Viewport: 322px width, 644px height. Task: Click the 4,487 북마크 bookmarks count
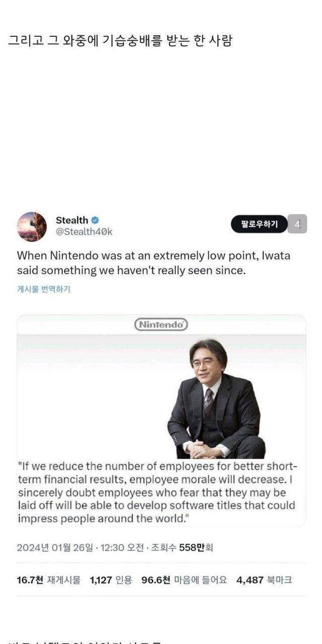264,580
